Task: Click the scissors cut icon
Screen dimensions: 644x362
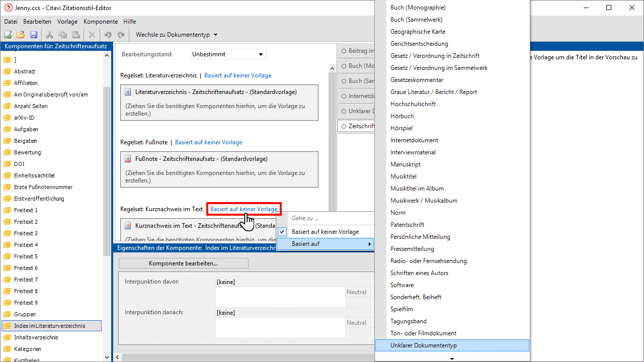Action: tap(49, 35)
